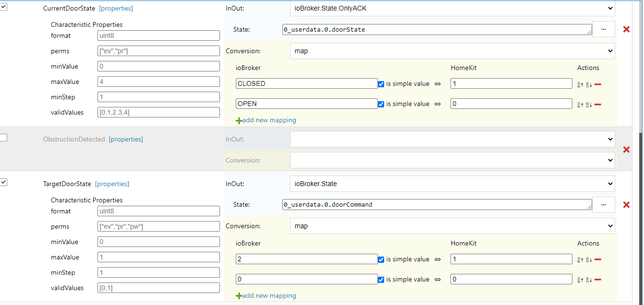The width and height of the screenshot is (644, 305).
Task: Move the OPEN mapping row up
Action: 580,105
